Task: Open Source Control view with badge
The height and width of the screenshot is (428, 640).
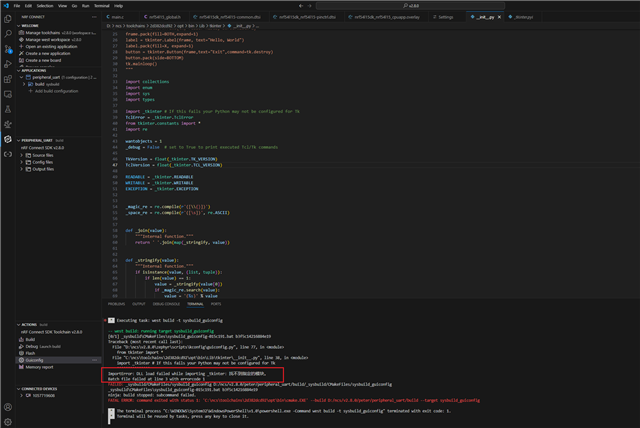Action: click(x=8, y=49)
